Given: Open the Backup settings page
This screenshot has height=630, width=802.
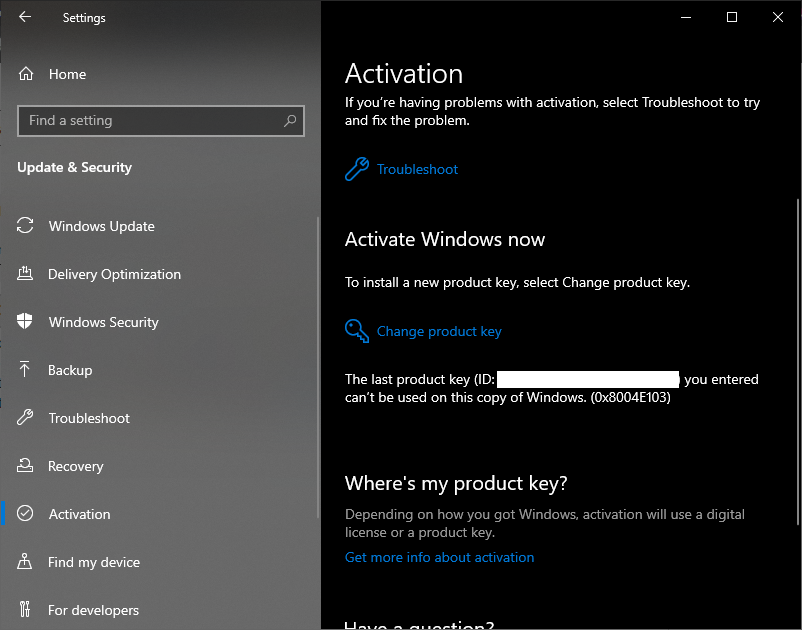Looking at the screenshot, I should [x=70, y=370].
